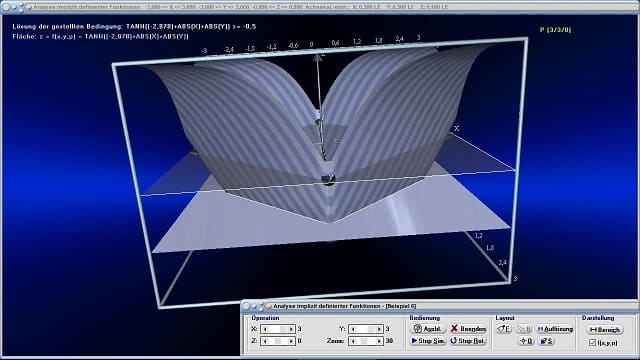This screenshot has height=360, width=640.
Task: Click the top axis tick label 0
Action: tap(311, 44)
